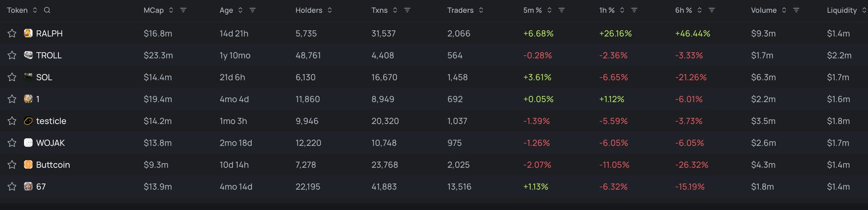Open the 1h % filter icon
The height and width of the screenshot is (210, 868).
634,10
